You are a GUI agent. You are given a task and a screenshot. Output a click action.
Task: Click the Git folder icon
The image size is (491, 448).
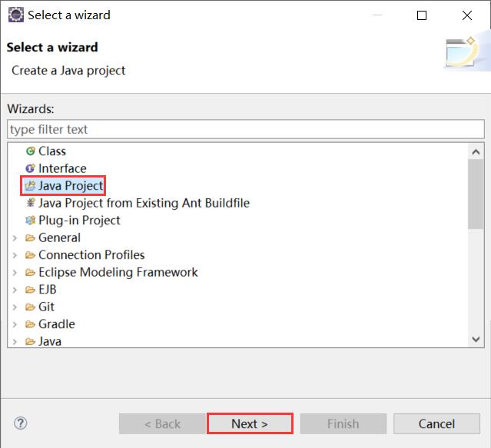31,307
